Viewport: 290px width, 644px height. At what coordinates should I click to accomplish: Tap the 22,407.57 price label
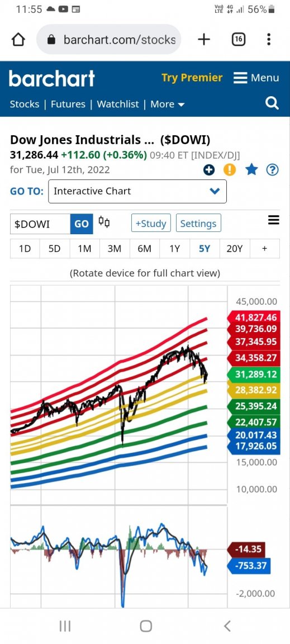click(x=254, y=422)
